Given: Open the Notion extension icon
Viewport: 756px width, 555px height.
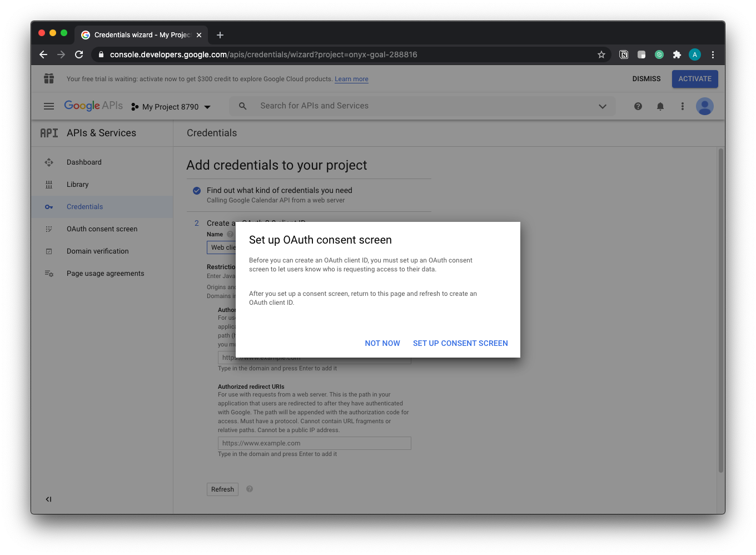Looking at the screenshot, I should coord(624,54).
